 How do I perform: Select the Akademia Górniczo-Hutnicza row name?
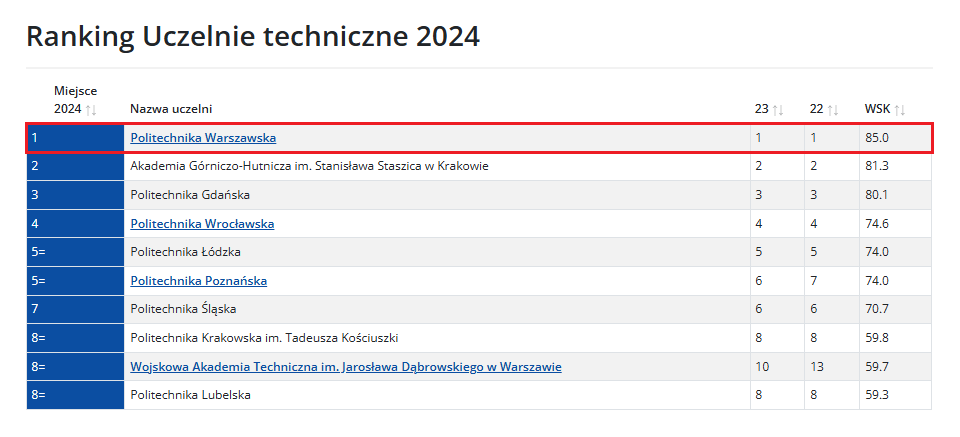pos(309,166)
